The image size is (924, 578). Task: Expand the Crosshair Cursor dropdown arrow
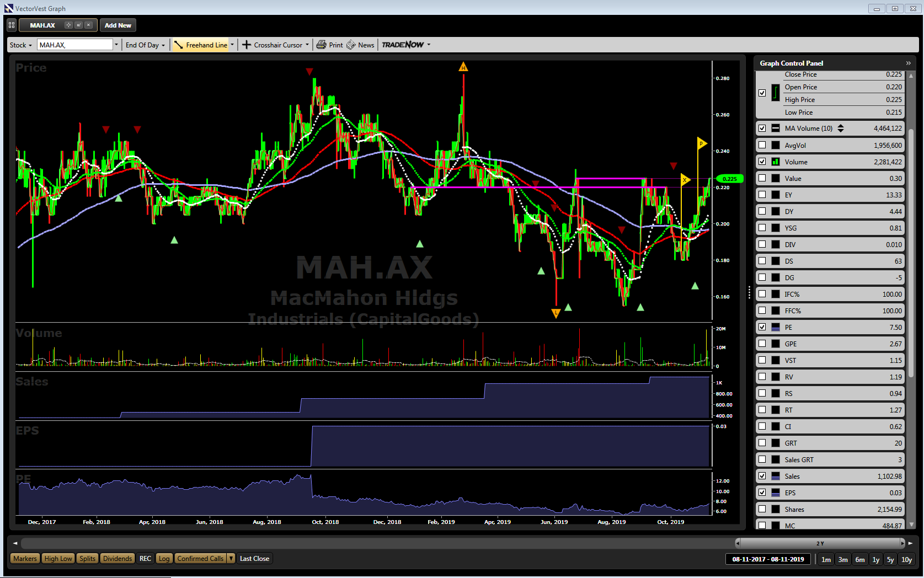(x=307, y=45)
